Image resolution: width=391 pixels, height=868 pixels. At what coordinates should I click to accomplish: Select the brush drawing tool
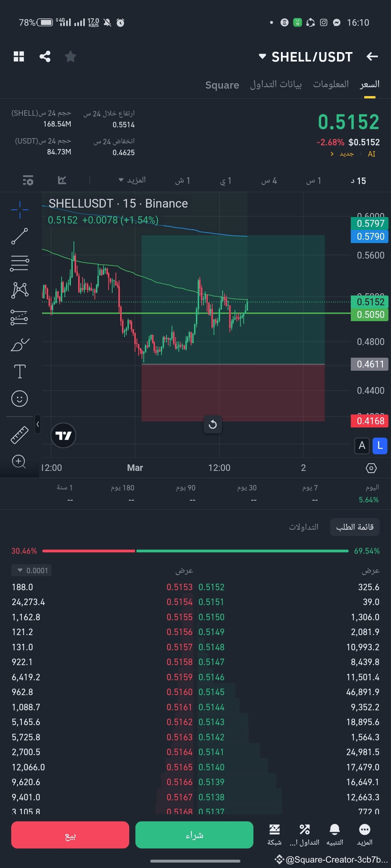coord(20,345)
